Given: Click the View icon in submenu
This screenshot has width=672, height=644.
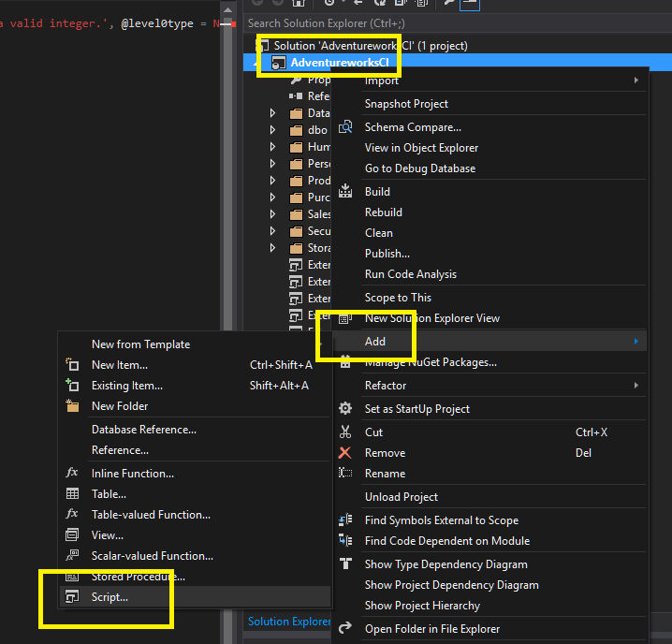Looking at the screenshot, I should pos(72,534).
